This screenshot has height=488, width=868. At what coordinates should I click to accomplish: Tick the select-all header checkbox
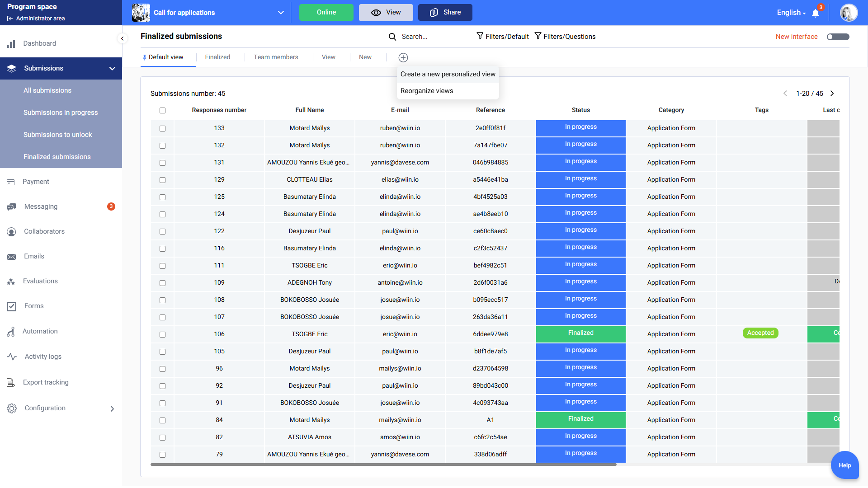[162, 110]
